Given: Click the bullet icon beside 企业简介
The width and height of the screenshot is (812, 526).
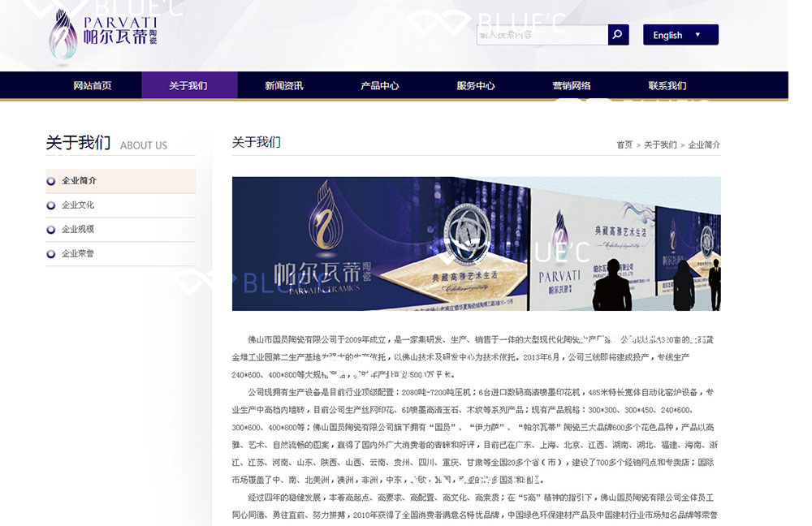Looking at the screenshot, I should tap(50, 181).
